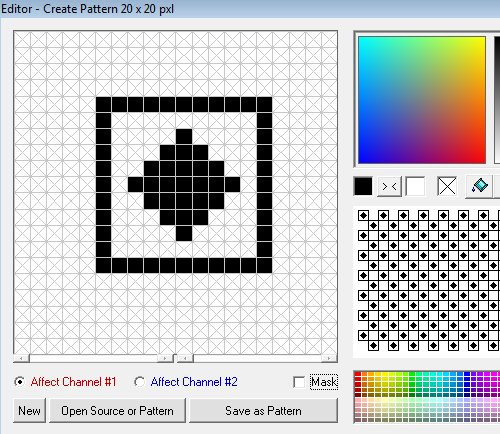Click the brightness gradient strip beside picker
This screenshot has width=500, height=434.
click(497, 100)
